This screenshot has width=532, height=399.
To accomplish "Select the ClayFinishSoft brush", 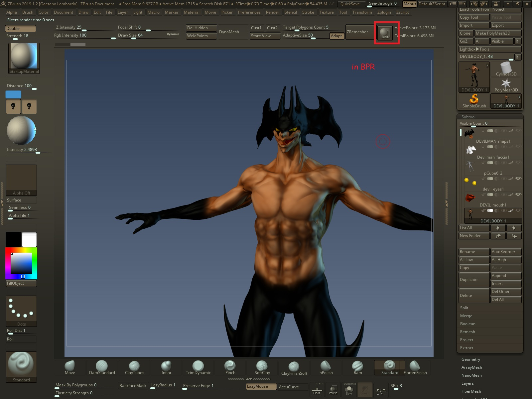I will click(294, 368).
